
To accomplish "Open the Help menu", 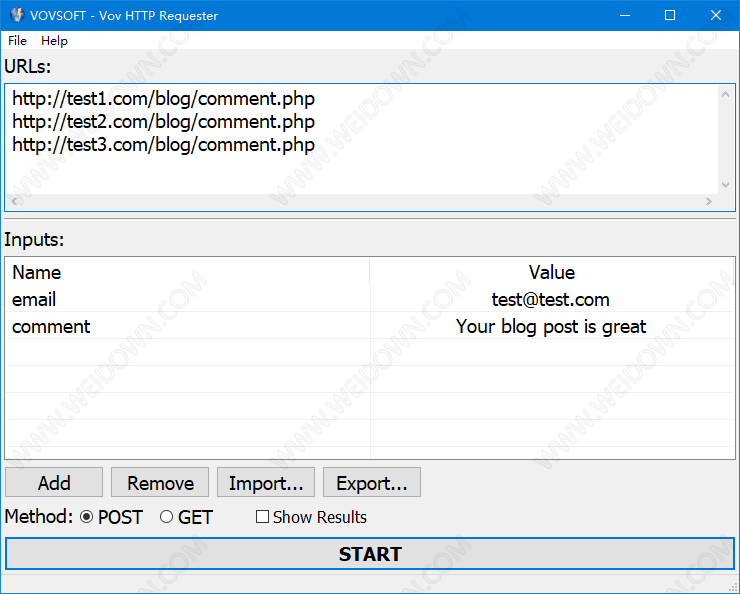I will [x=54, y=41].
